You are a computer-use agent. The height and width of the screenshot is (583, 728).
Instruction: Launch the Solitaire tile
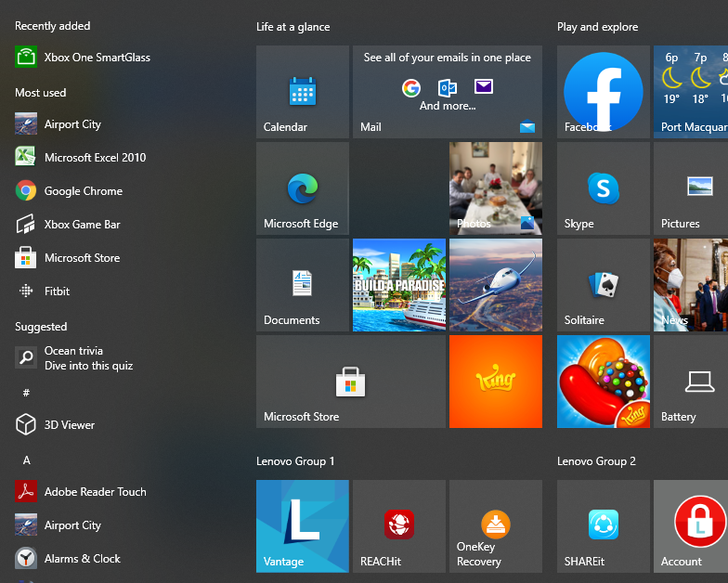(604, 285)
